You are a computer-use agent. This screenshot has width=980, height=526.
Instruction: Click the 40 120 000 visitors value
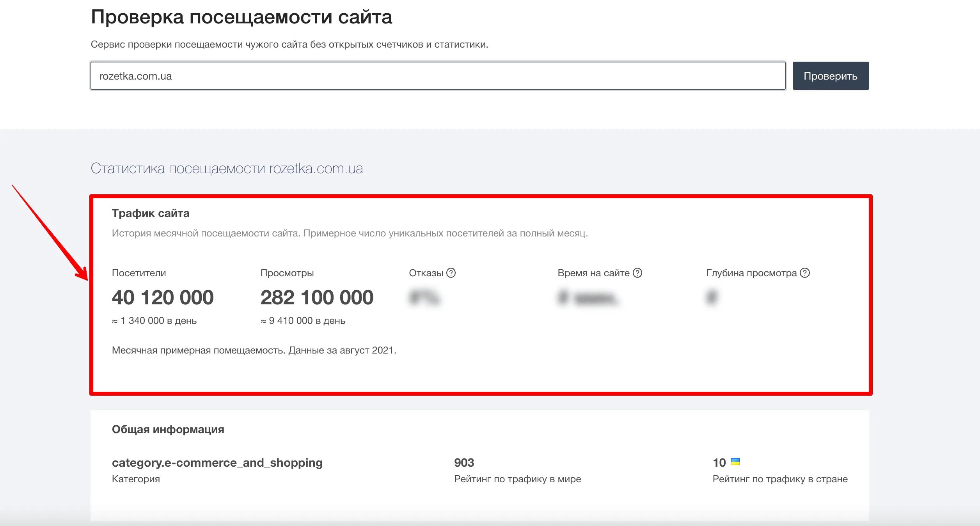pos(163,297)
